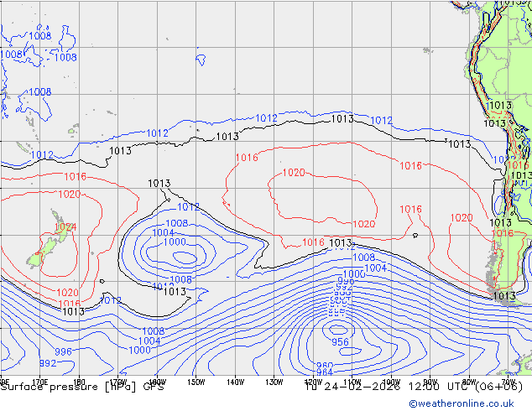Click the 80W longitude axis label
Viewport: 532px width, 411px height.
(469, 382)
